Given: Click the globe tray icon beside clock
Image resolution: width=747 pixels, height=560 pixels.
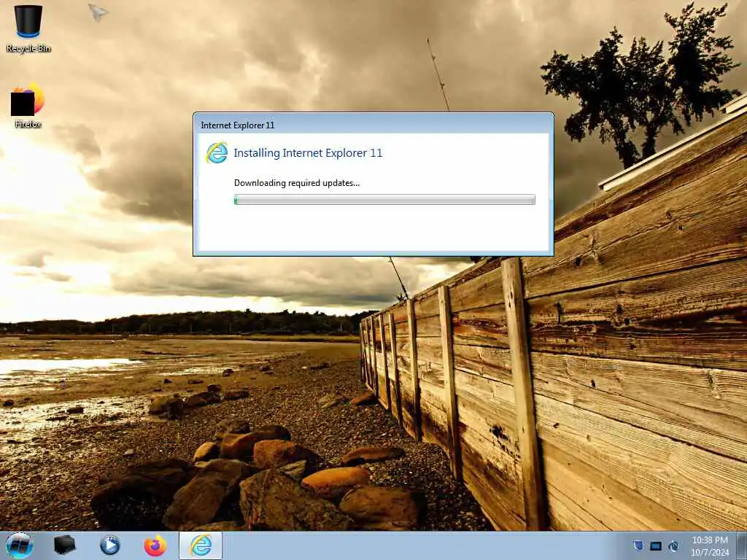Looking at the screenshot, I should coord(673,546).
